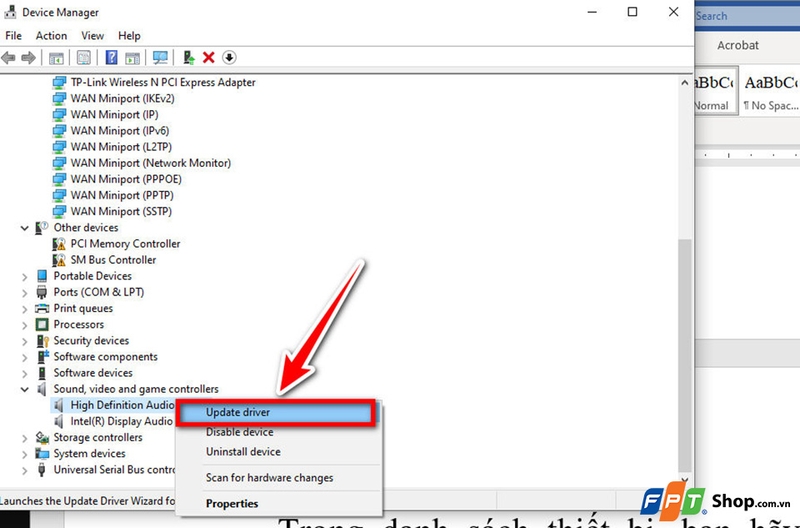
Task: Open the File menu
Action: click(13, 36)
